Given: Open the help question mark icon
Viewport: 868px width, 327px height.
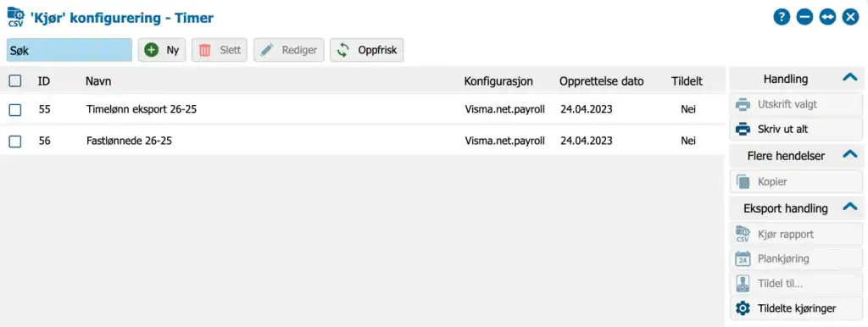Looking at the screenshot, I should coord(781,17).
